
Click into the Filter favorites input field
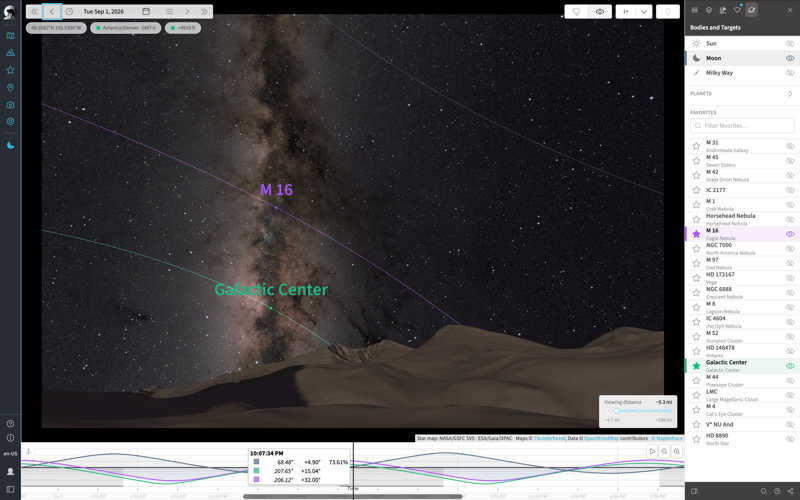point(742,126)
